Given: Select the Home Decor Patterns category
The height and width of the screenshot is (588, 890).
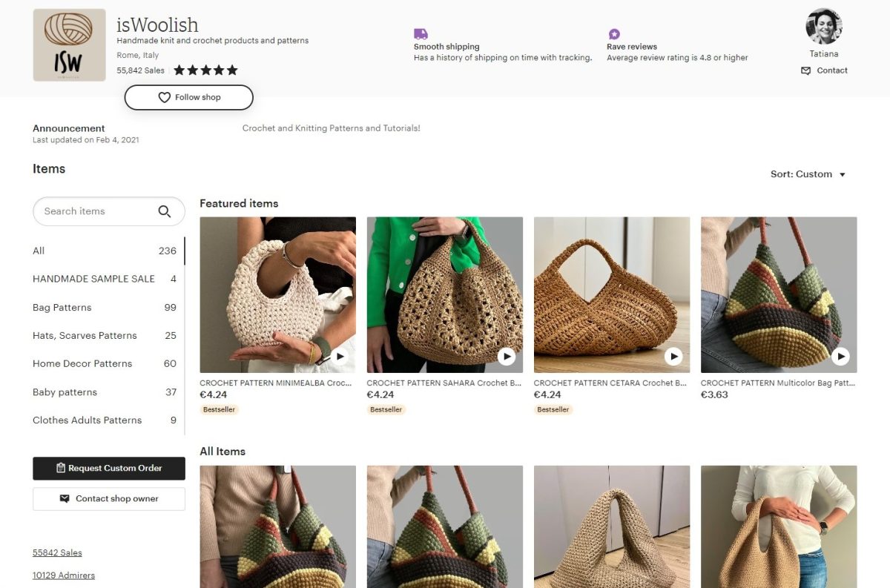Looking at the screenshot, I should [x=82, y=363].
